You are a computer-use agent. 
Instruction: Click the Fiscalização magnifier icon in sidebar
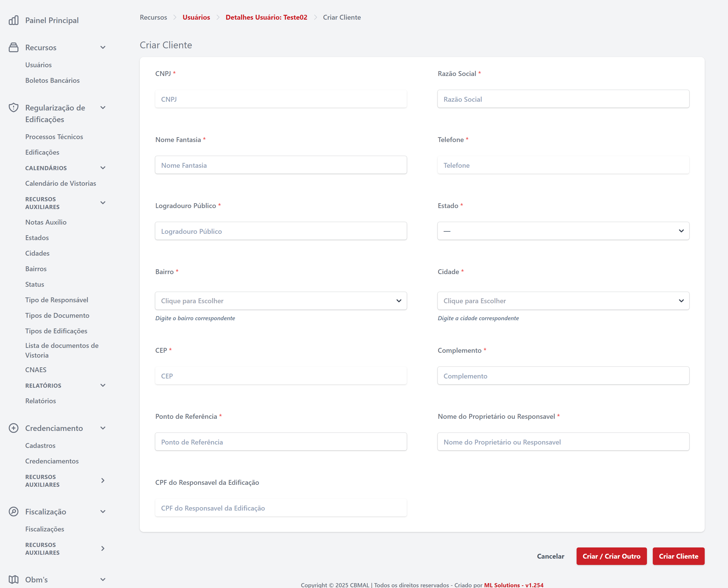pos(14,512)
